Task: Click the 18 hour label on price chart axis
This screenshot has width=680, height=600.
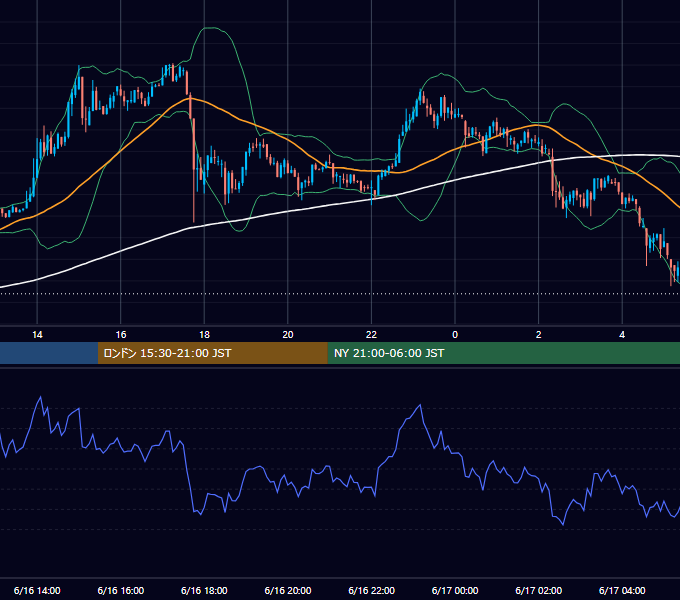Action: [x=204, y=335]
